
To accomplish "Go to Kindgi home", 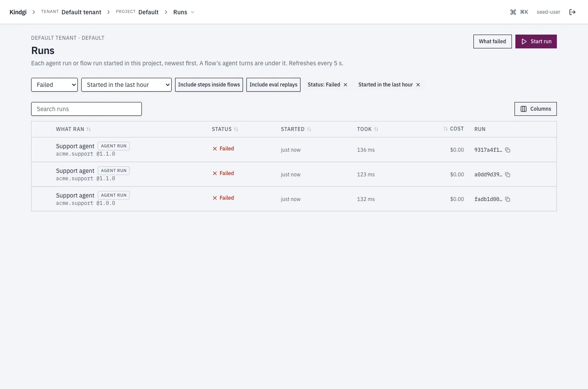I will pyautogui.click(x=18, y=12).
